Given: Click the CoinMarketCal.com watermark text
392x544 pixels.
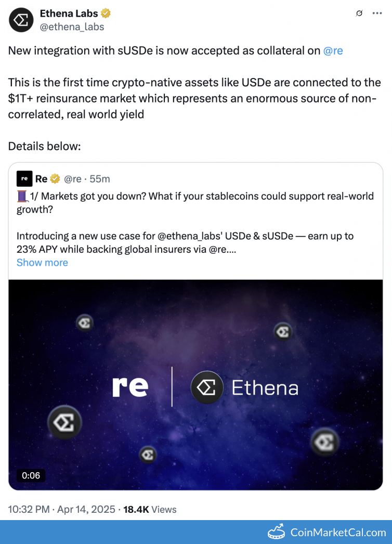Looking at the screenshot, I should (x=338, y=532).
